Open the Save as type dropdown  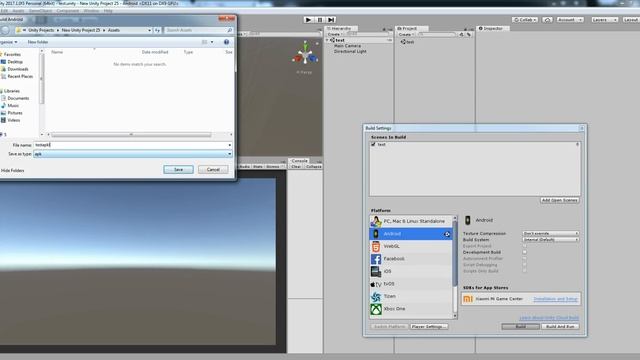point(133,154)
